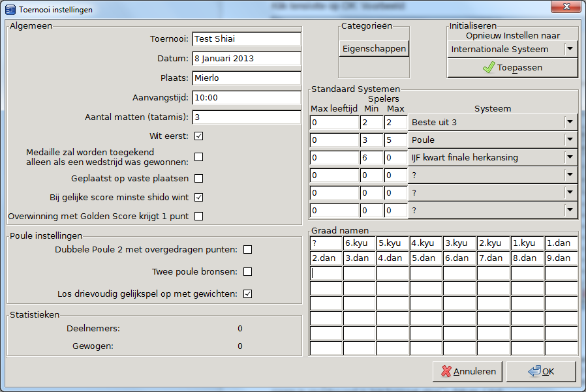Select the 1.dan grade name cell

pyautogui.click(x=561, y=243)
